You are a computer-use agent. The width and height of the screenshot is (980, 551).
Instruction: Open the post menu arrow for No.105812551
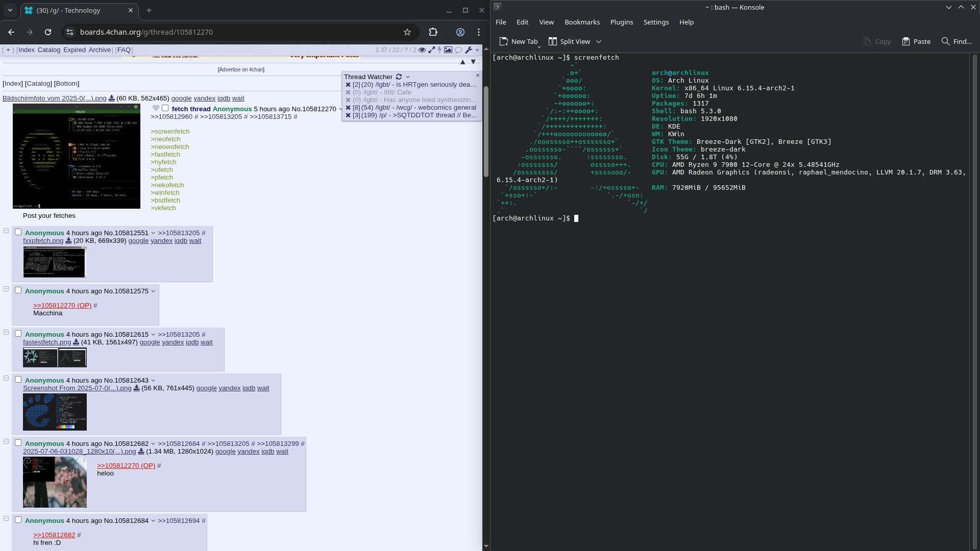point(153,233)
